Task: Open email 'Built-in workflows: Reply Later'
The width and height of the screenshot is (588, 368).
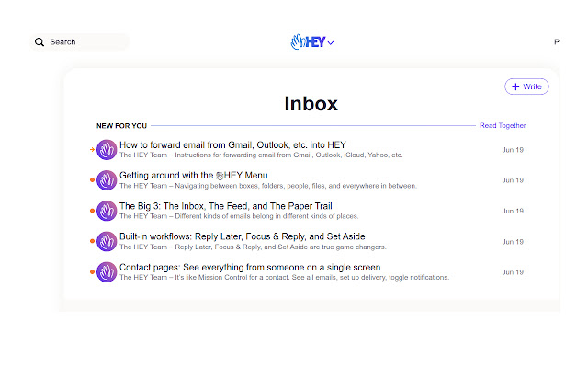Action: click(x=243, y=236)
